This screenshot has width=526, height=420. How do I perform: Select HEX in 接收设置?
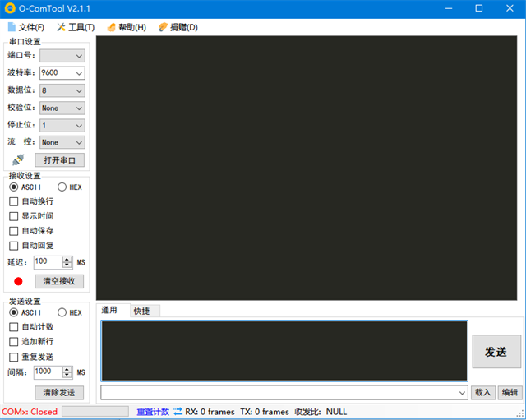[70, 187]
